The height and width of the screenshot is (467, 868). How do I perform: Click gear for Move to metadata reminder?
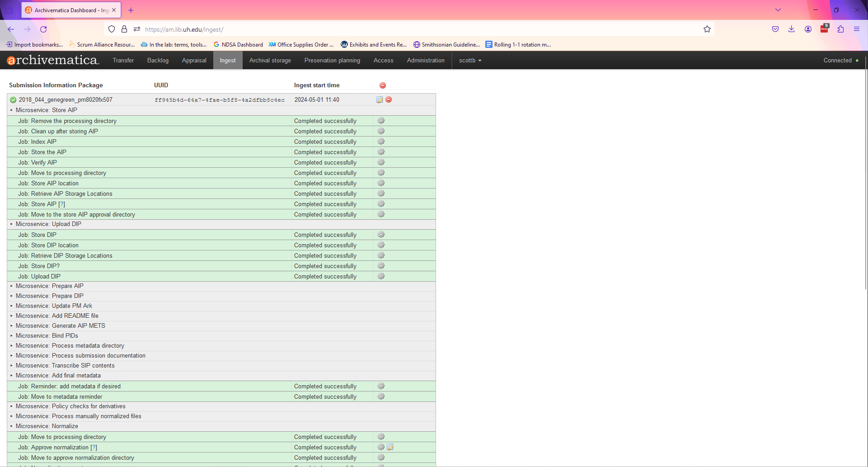[381, 396]
